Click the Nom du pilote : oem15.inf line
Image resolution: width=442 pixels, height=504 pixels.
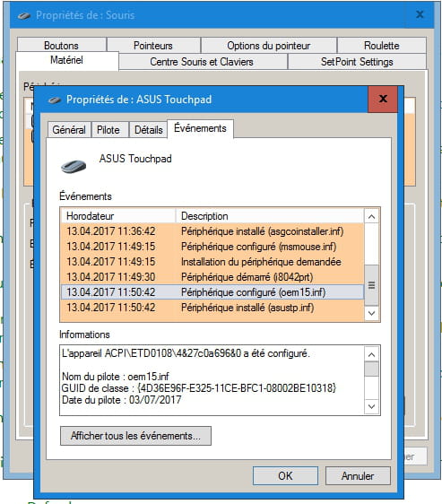pos(115,377)
